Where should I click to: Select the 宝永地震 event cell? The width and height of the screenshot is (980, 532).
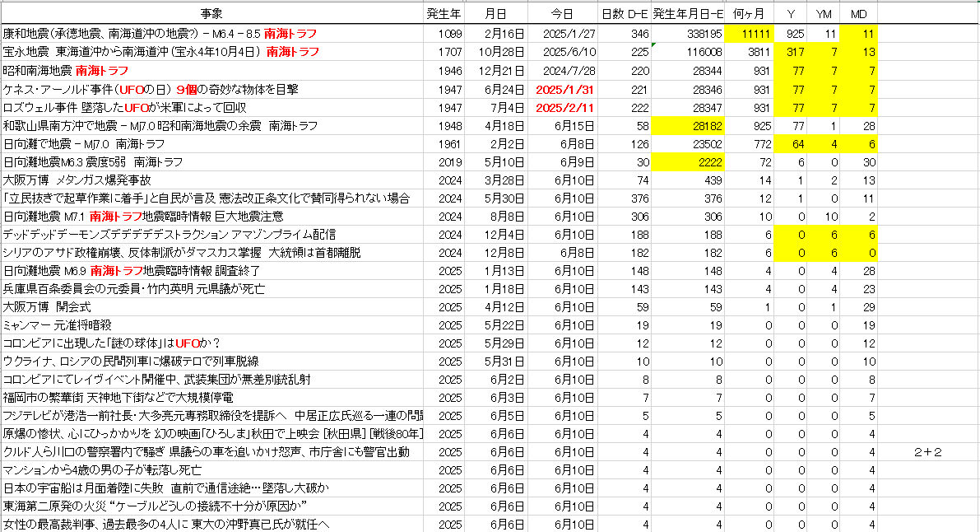pos(211,51)
